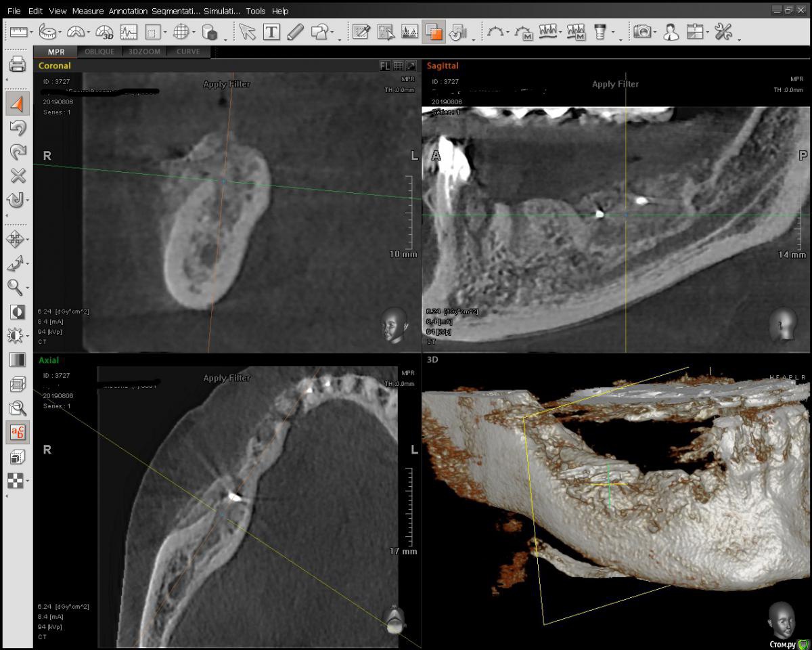812x650 pixels.
Task: Toggle the text overlay 'abc' button
Action: pyautogui.click(x=18, y=433)
